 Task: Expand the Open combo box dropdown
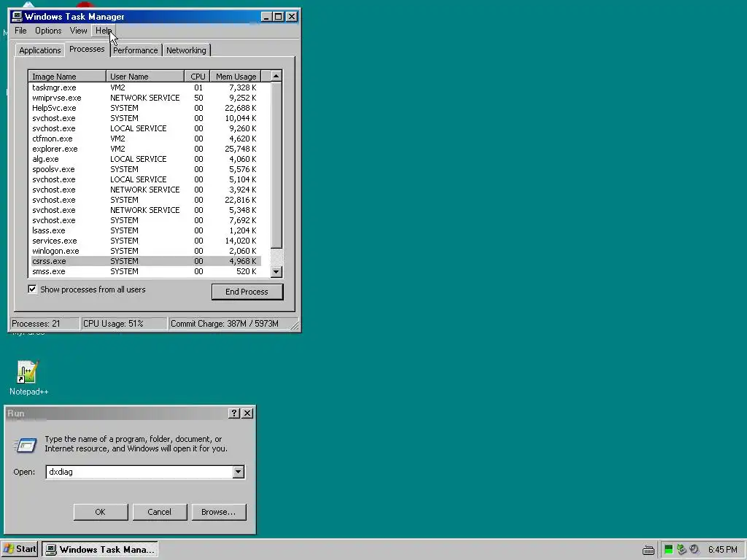pos(239,472)
